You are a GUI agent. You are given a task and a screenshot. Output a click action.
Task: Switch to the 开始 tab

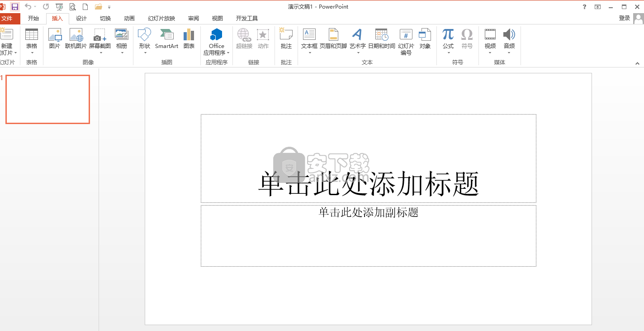point(33,19)
